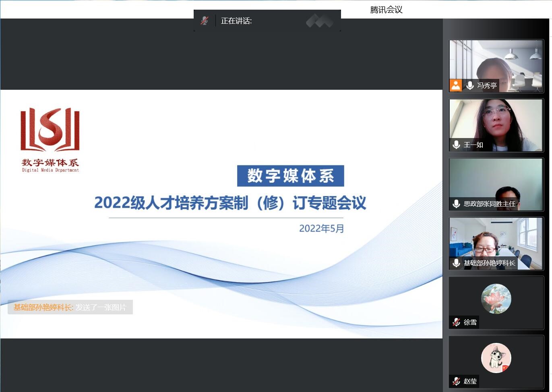
Task: Click 思政部张同胜主任's microphone icon
Action: (x=456, y=204)
